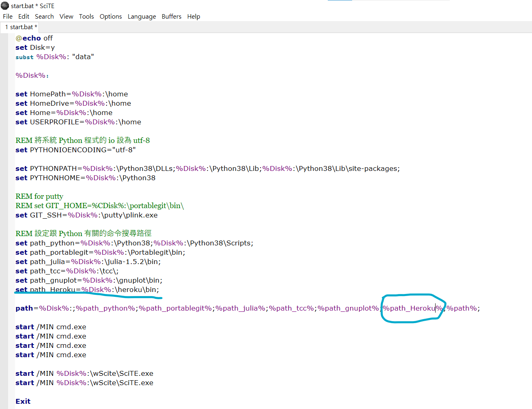This screenshot has height=409, width=532.
Task: Open the Edit menu
Action: click(x=24, y=17)
